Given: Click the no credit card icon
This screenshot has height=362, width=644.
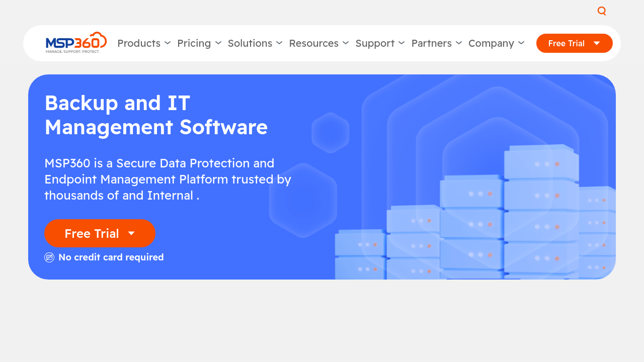Looking at the screenshot, I should [49, 257].
